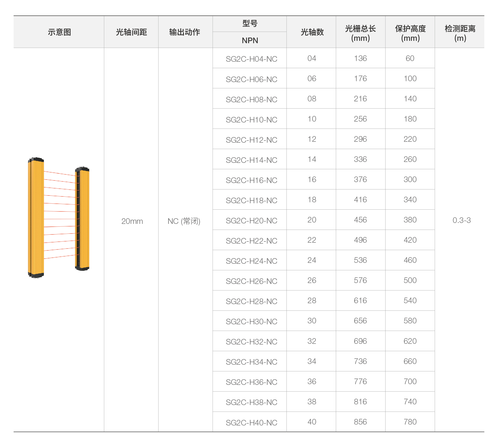Select the NC (常闭) output cell
Image resolution: width=498 pixels, height=448 pixels.
coord(184,221)
